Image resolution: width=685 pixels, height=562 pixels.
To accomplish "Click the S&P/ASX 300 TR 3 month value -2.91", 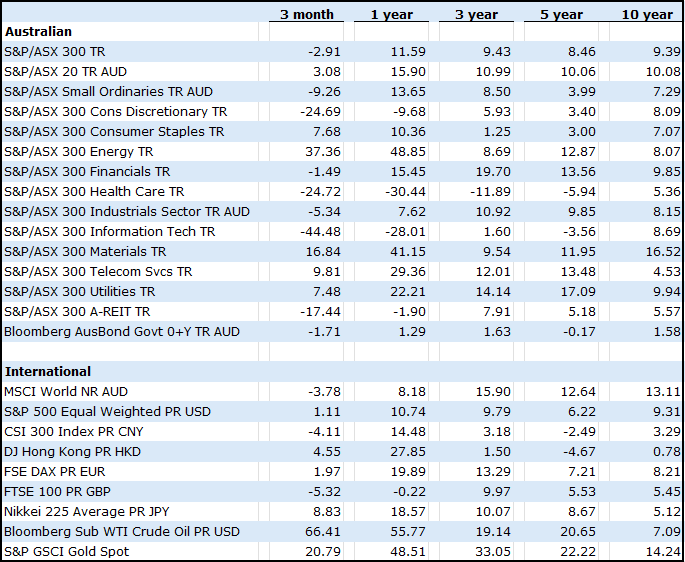I will tap(325, 52).
